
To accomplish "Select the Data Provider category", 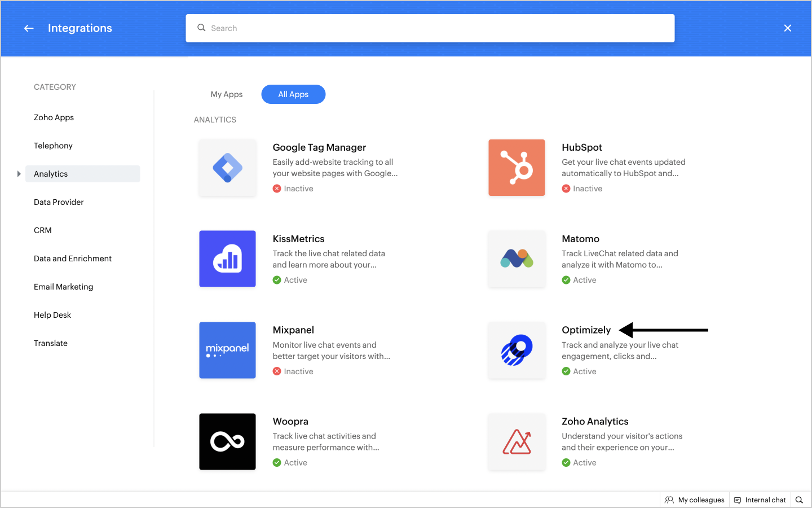I will pos(59,202).
